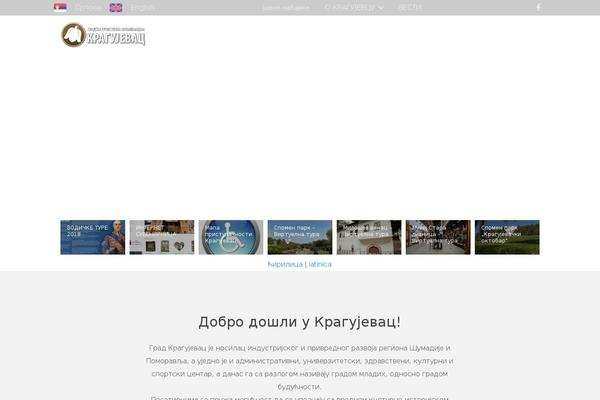The width and height of the screenshot is (600, 400).
Task: Open the Милошев венац virtual tour thumbnail
Action: tap(369, 237)
